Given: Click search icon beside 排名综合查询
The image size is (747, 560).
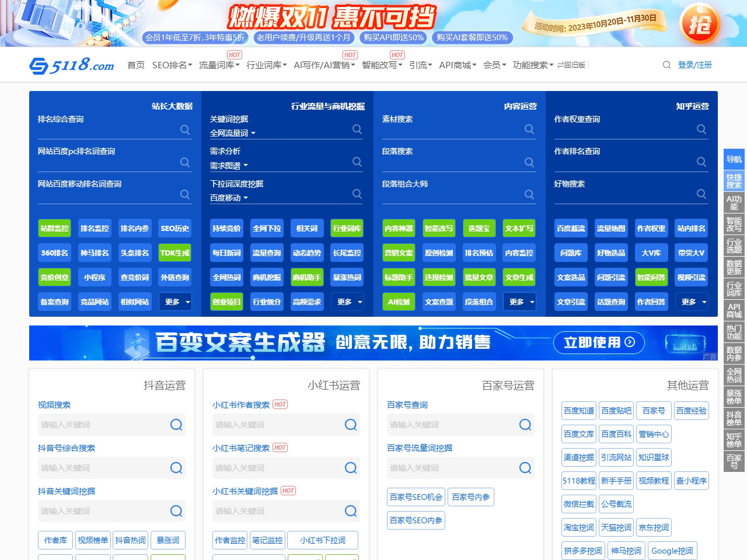Looking at the screenshot, I should click(185, 129).
